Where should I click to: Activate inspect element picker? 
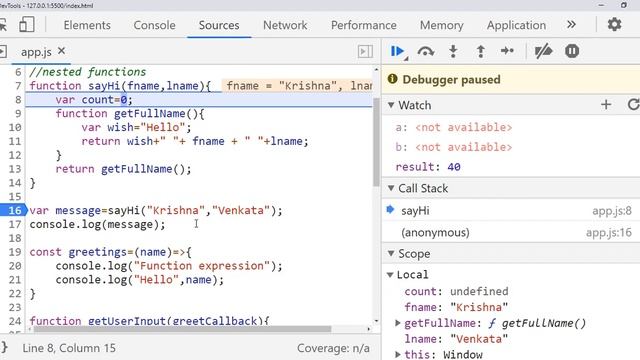[x=3, y=25]
